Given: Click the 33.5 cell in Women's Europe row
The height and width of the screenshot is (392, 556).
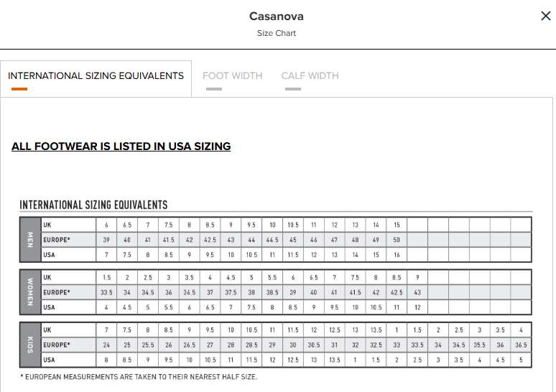Looking at the screenshot, I should [x=106, y=292].
